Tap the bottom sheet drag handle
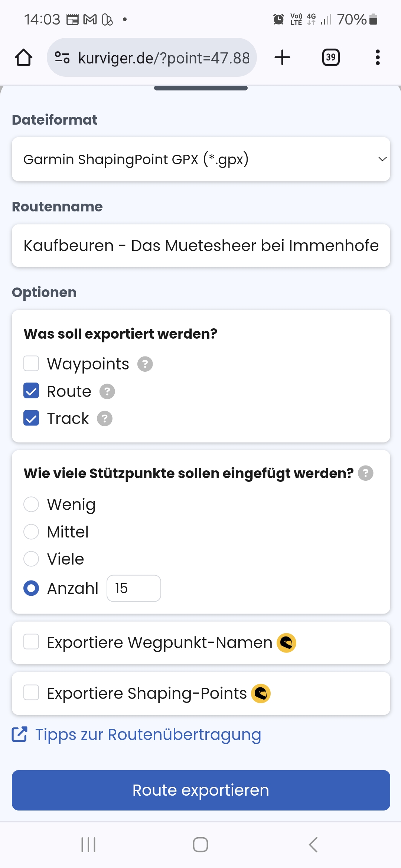 pyautogui.click(x=201, y=88)
